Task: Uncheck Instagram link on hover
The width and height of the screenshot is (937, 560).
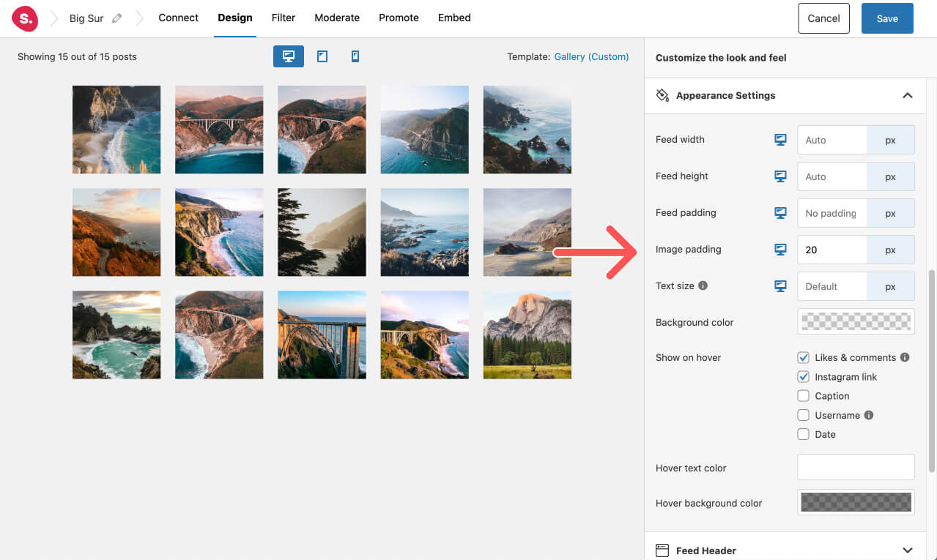Action: (804, 377)
